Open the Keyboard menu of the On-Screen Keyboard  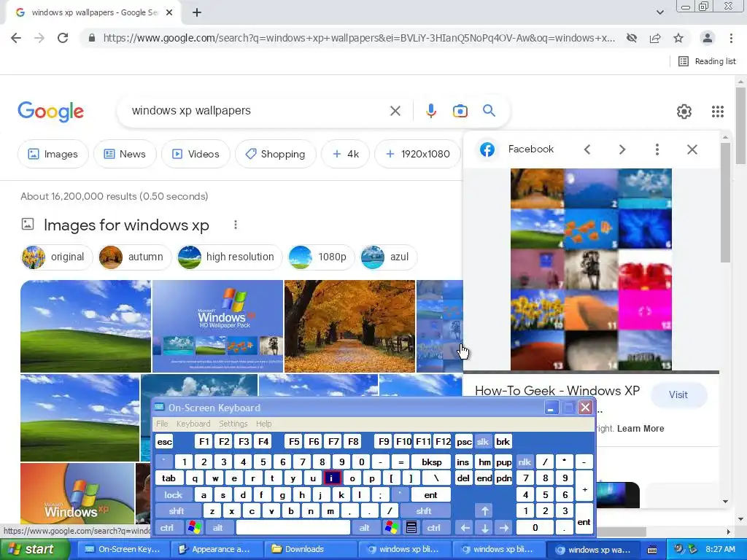[x=193, y=424]
